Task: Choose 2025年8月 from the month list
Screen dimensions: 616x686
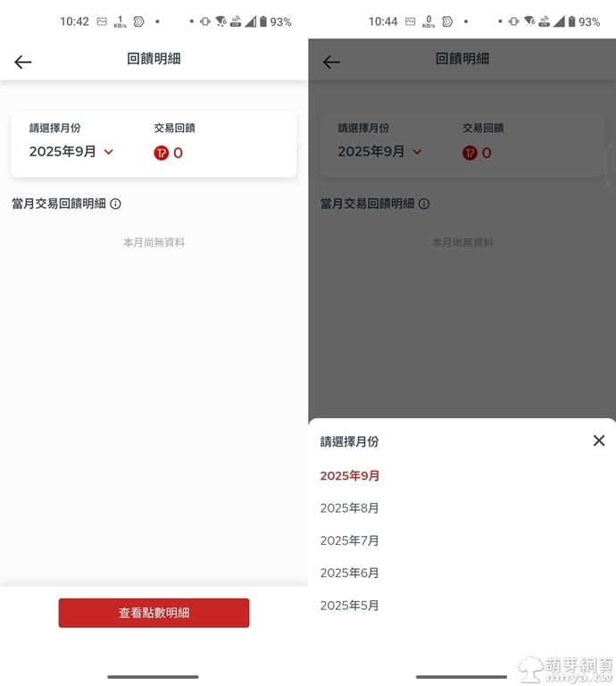Action: click(350, 508)
